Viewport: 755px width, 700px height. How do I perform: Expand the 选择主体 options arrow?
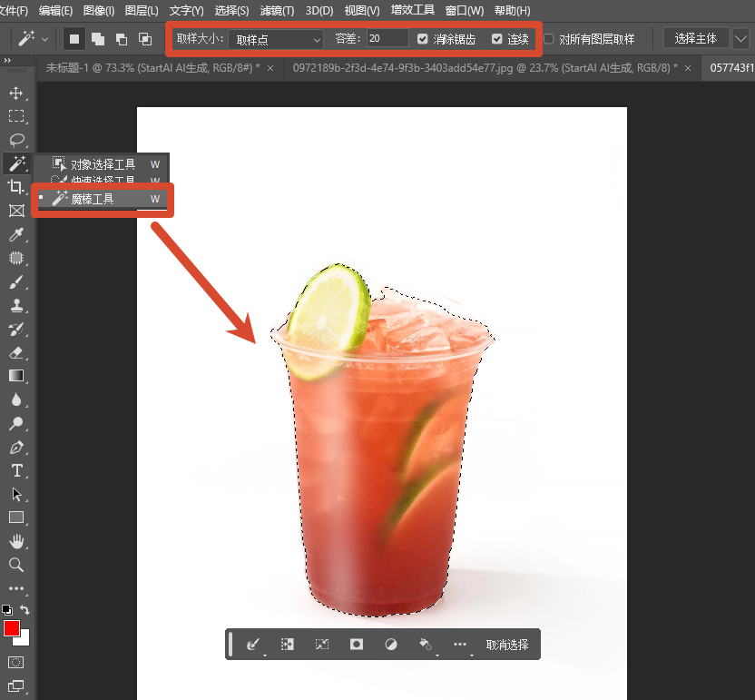click(x=741, y=39)
